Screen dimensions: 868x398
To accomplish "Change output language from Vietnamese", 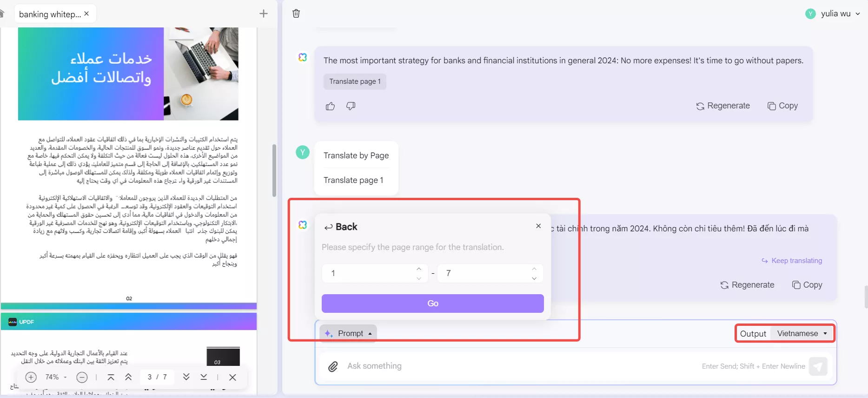I will (802, 333).
